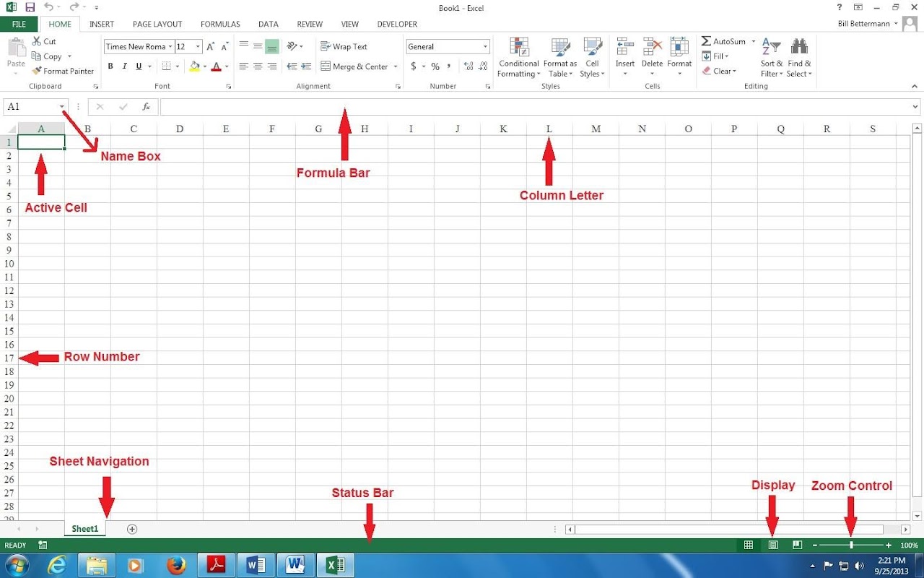Screen dimensions: 924x578
Task: Apply the red Font Color
Action: [x=216, y=66]
